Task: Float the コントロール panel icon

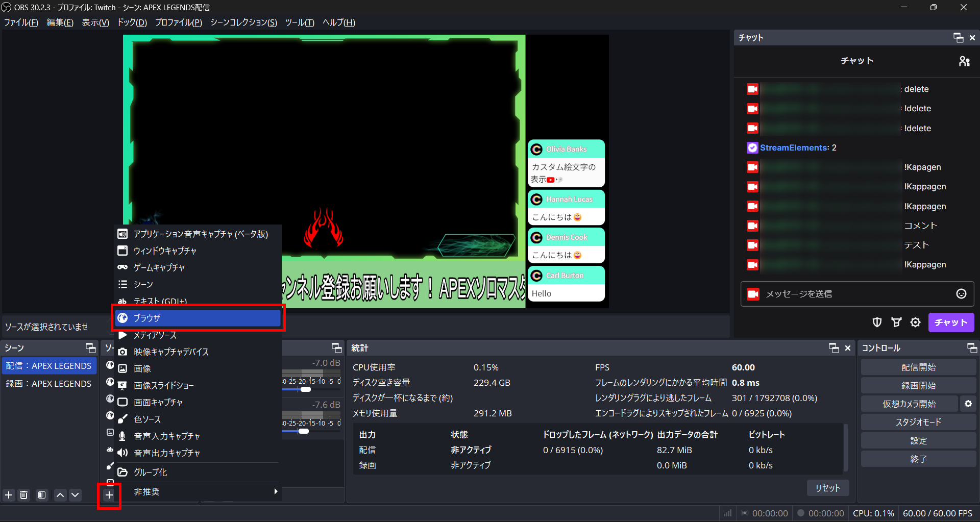Action: coord(972,348)
